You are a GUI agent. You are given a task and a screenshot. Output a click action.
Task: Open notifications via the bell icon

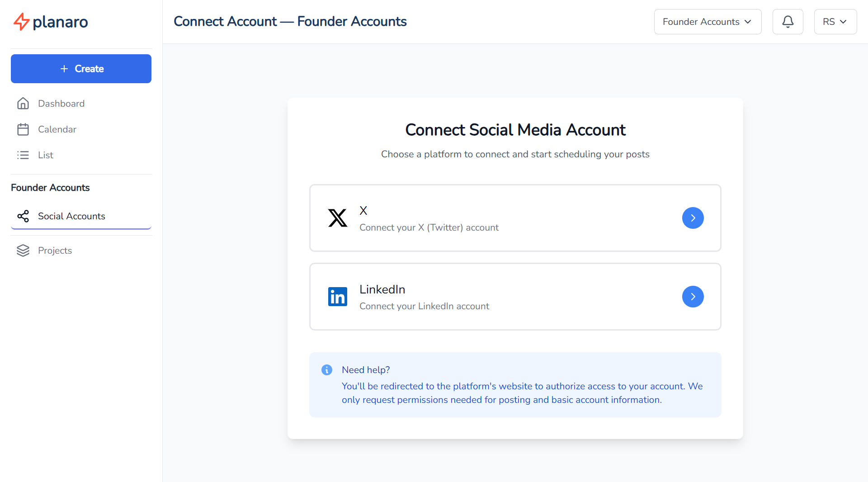[788, 21]
